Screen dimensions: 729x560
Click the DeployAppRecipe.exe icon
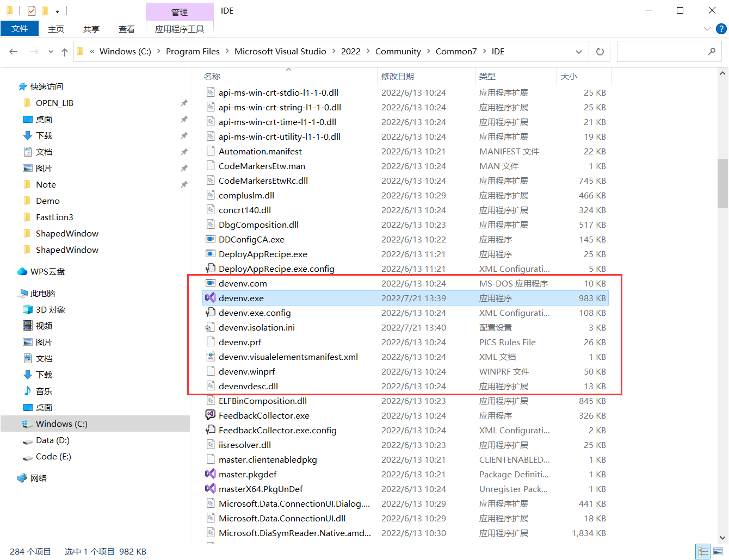[211, 253]
